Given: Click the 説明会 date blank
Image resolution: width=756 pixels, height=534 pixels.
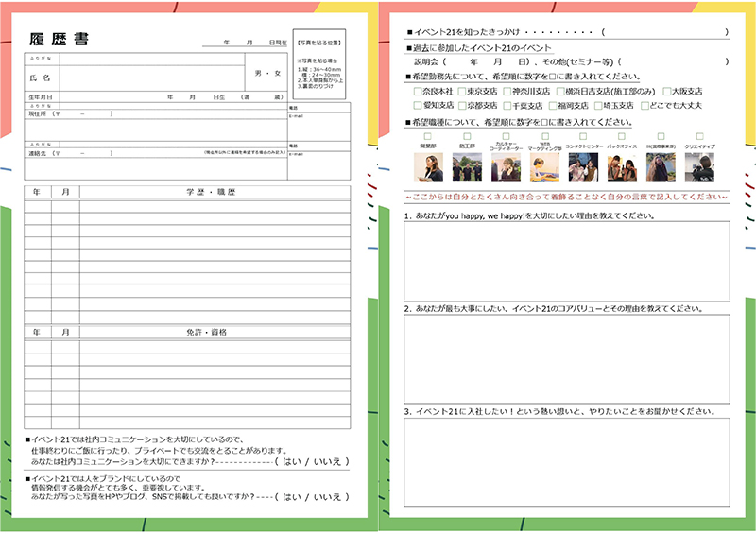Looking at the screenshot, I should pyautogui.click(x=486, y=61).
